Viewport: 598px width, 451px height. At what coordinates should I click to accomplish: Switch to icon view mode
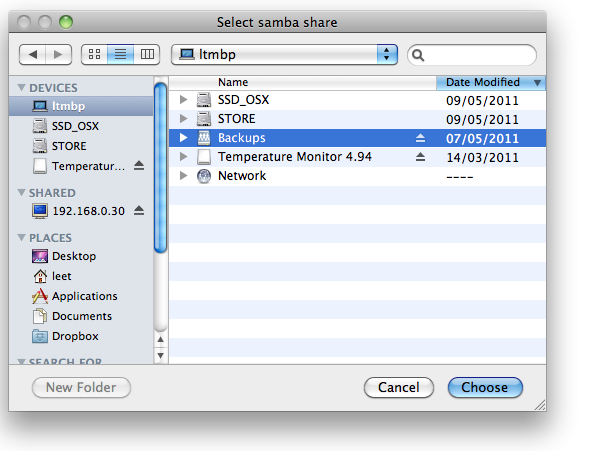click(94, 55)
